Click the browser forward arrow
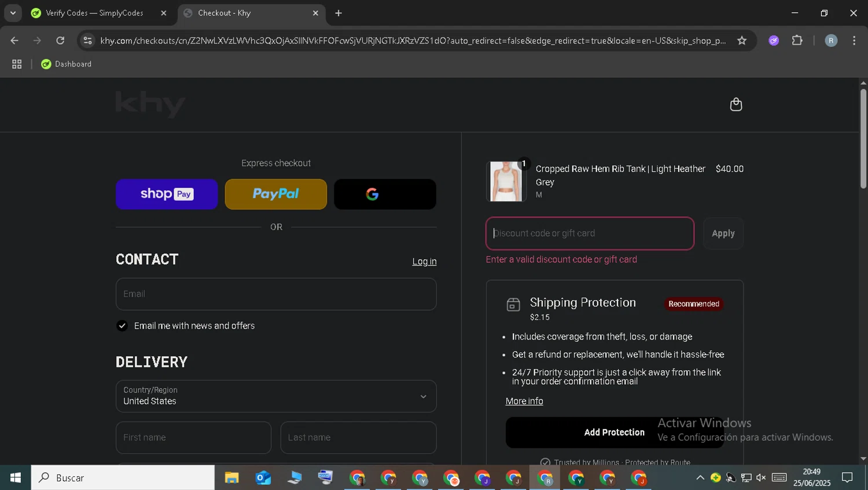868x490 pixels. click(x=37, y=40)
